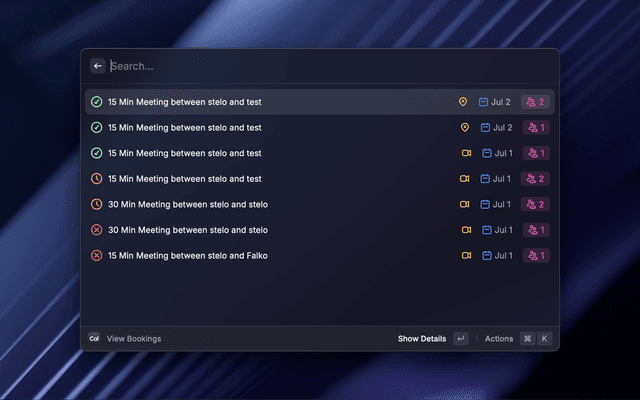The image size is (640, 400).
Task: Click the attendees badge on highlighted first booking
Action: click(536, 102)
